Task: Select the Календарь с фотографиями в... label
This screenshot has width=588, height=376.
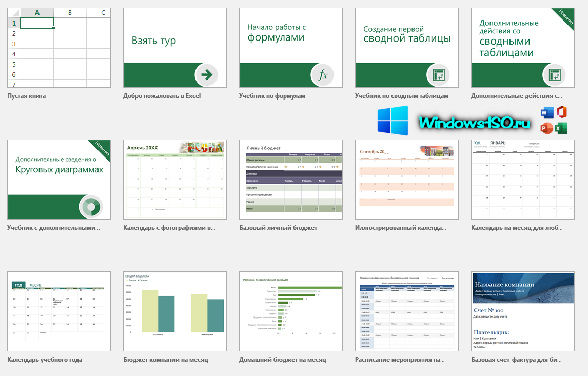Action: [x=169, y=228]
